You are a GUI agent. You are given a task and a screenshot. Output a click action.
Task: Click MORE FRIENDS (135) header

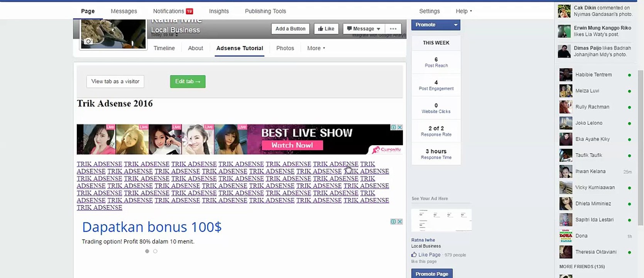(x=582, y=267)
